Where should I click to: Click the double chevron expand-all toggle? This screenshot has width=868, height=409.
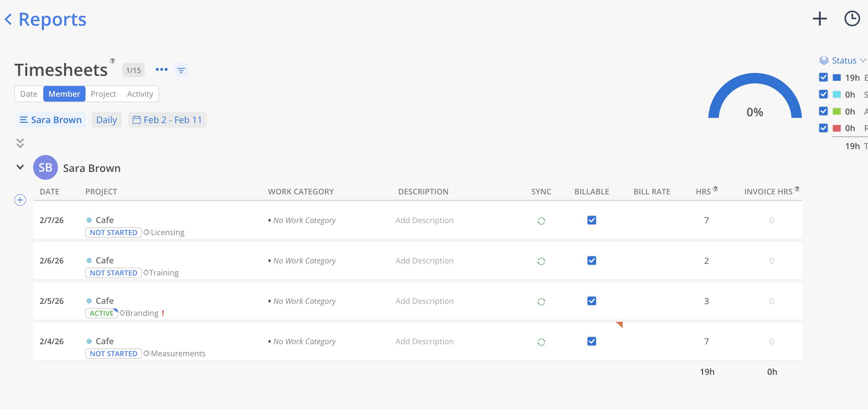coord(20,143)
